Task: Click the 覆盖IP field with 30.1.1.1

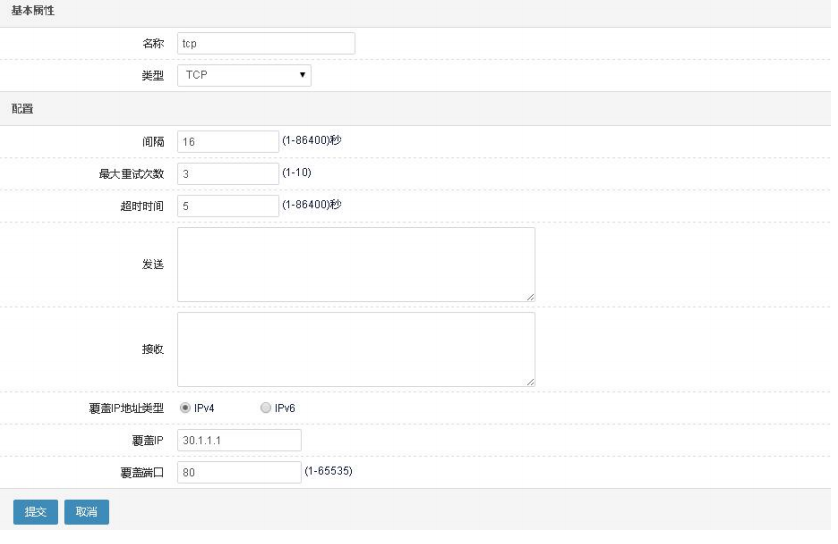Action: [239, 440]
